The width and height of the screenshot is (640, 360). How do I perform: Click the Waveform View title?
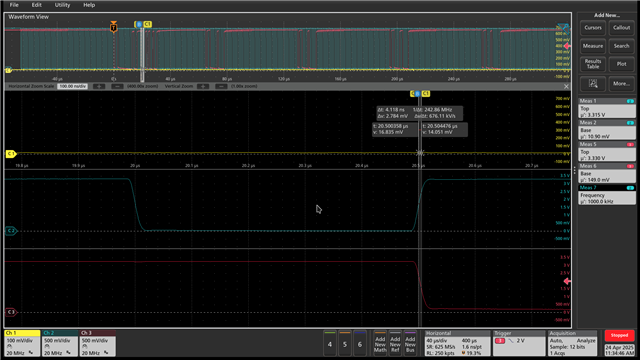click(x=28, y=17)
